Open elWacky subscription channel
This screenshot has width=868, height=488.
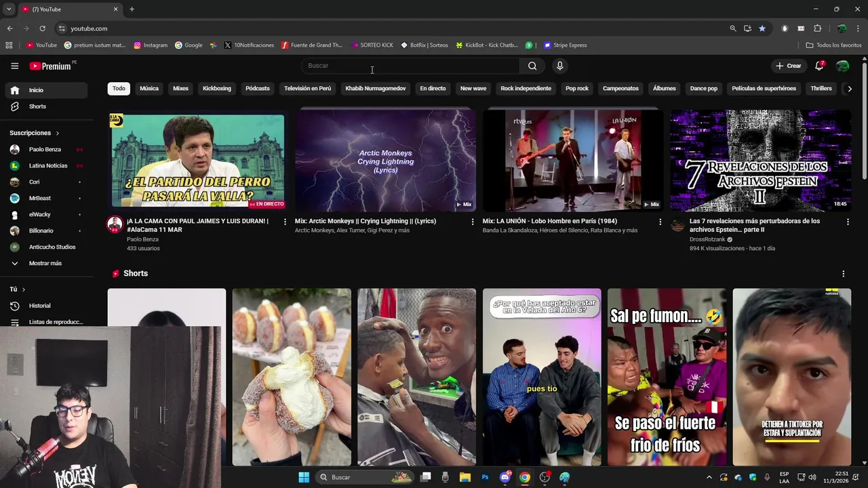pyautogui.click(x=46, y=214)
